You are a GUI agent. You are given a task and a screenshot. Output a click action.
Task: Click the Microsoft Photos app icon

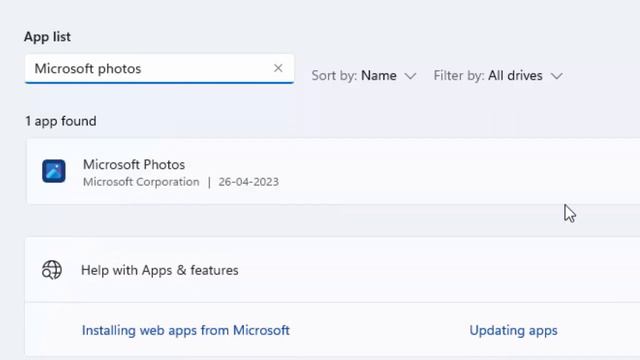point(53,171)
